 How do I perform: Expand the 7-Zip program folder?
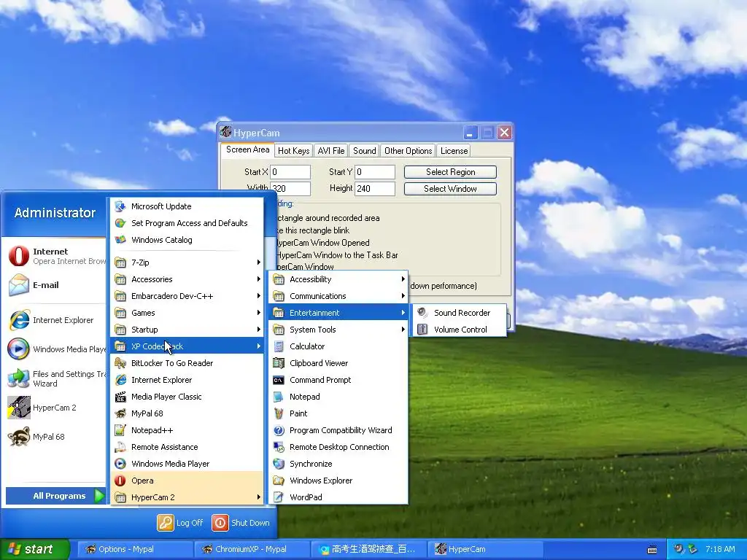[x=187, y=262]
